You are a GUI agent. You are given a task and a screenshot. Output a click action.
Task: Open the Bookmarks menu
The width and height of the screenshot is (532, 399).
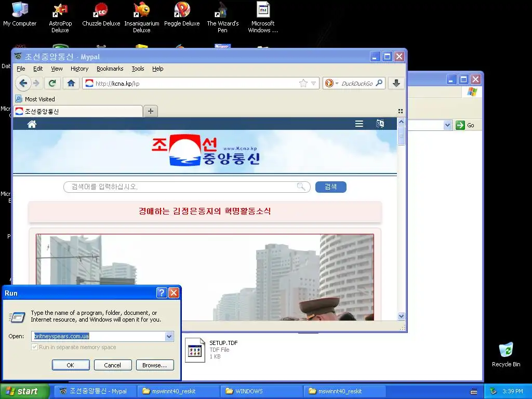click(110, 69)
